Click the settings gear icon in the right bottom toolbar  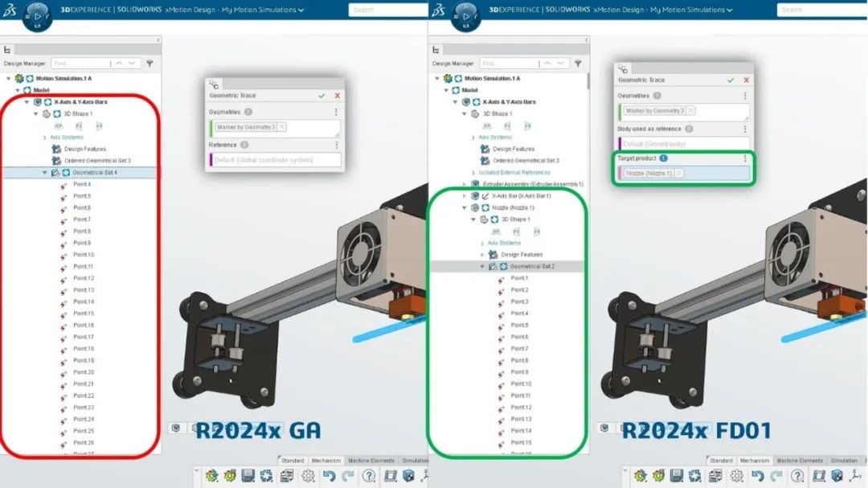[x=736, y=476]
